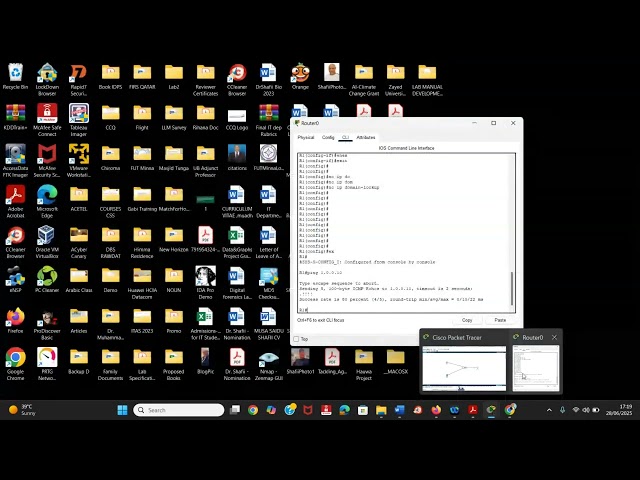Close the Router0 preview thumbnail

tap(554, 338)
